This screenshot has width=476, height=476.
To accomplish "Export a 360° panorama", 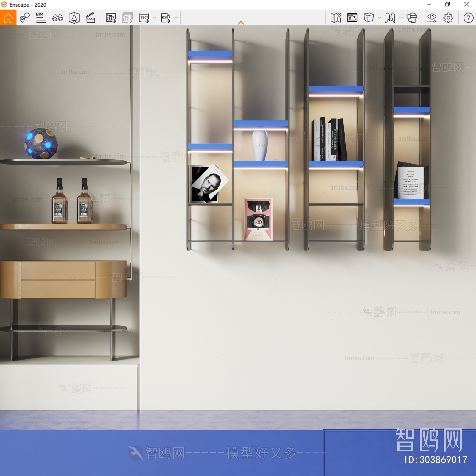I will coord(144,18).
